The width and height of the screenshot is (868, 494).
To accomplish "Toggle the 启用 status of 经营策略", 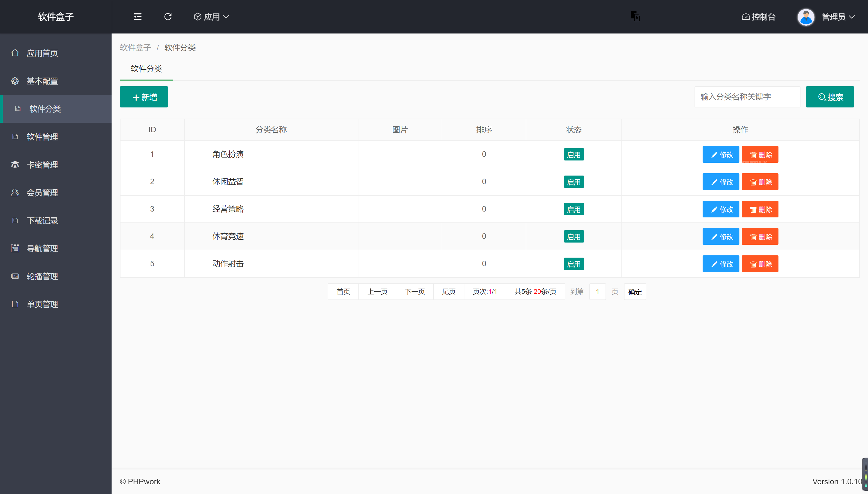I will (x=573, y=209).
